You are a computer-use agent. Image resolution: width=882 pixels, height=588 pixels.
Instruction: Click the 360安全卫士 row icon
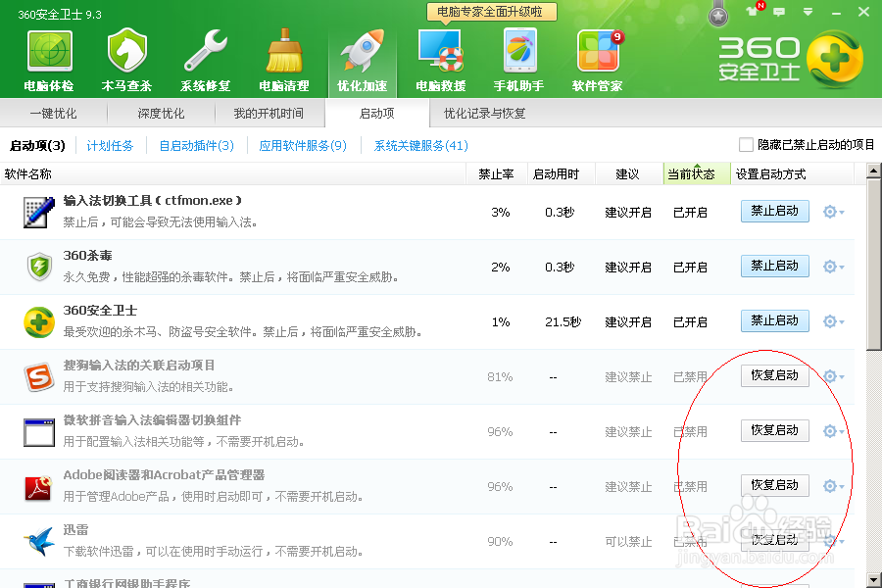click(x=39, y=321)
